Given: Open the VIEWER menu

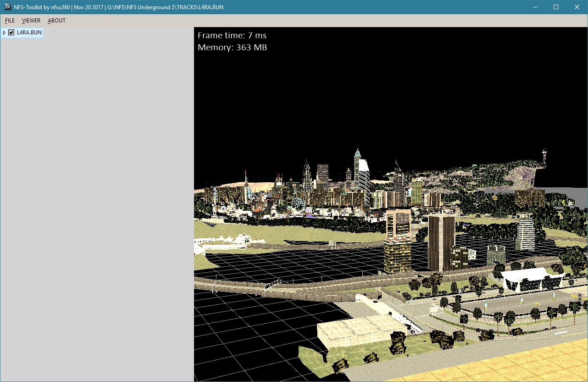Looking at the screenshot, I should point(31,21).
